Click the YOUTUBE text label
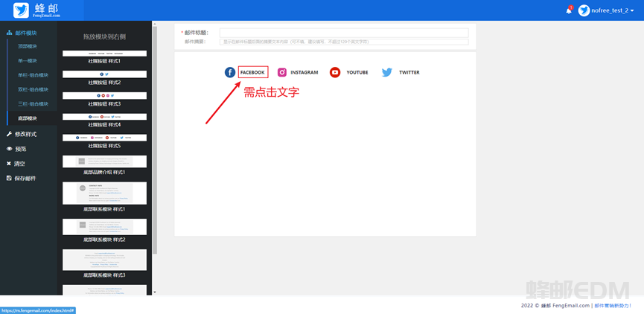 357,72
